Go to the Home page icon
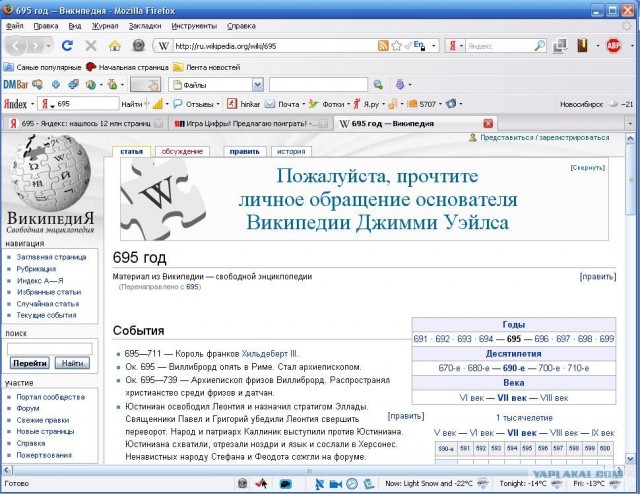The width and height of the screenshot is (640, 494). (x=115, y=46)
